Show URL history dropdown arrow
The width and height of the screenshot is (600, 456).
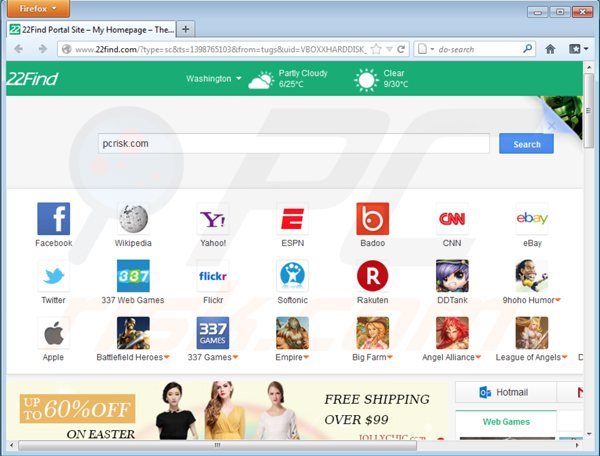(389, 49)
